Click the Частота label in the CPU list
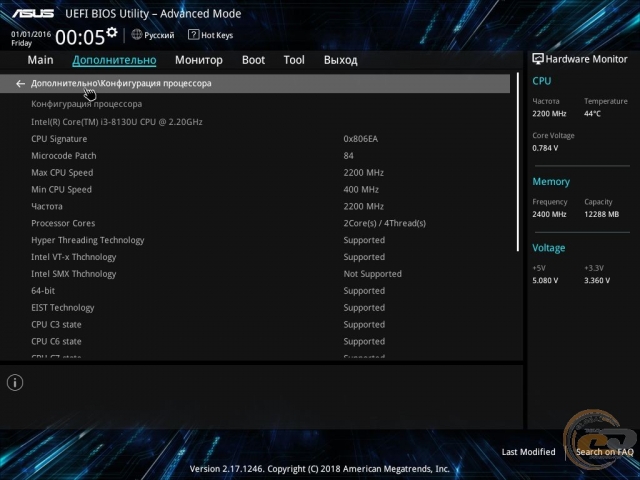Viewport: 640px width, 480px height. pos(47,207)
